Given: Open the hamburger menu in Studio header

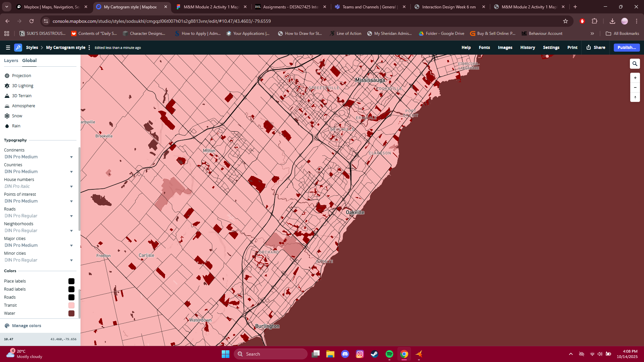Looking at the screenshot, I should pyautogui.click(x=8, y=48).
